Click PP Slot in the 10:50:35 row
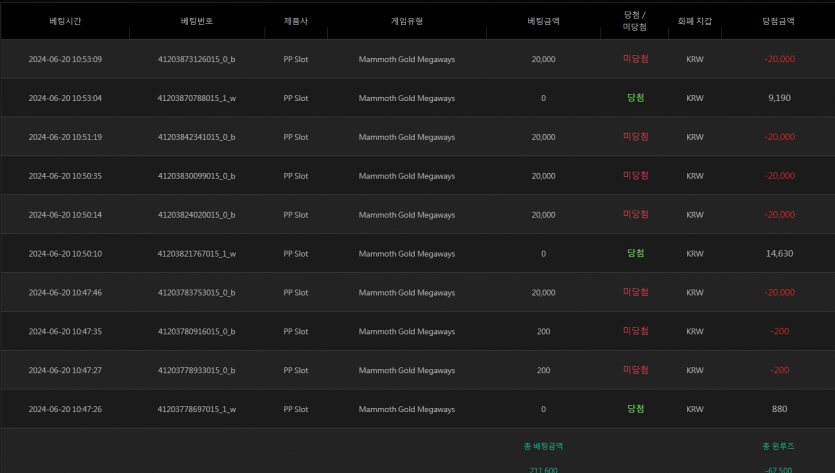The width and height of the screenshot is (835, 473). point(296,176)
